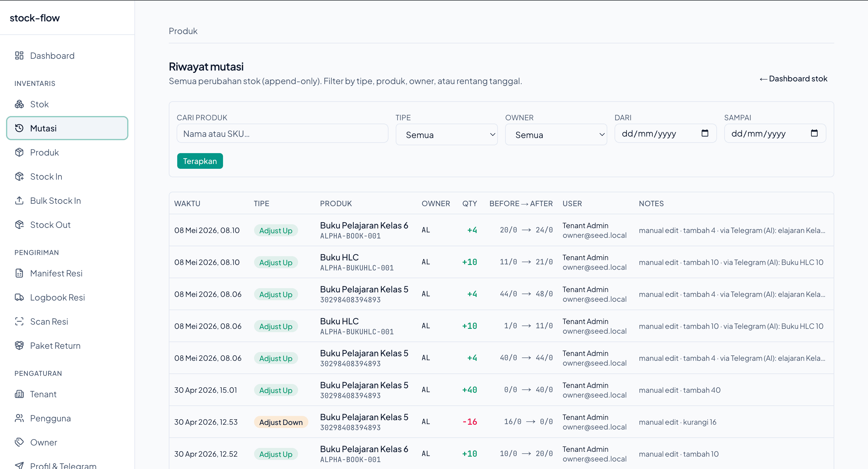Click the stock-flow logo text
This screenshot has width=868, height=469.
coord(35,17)
